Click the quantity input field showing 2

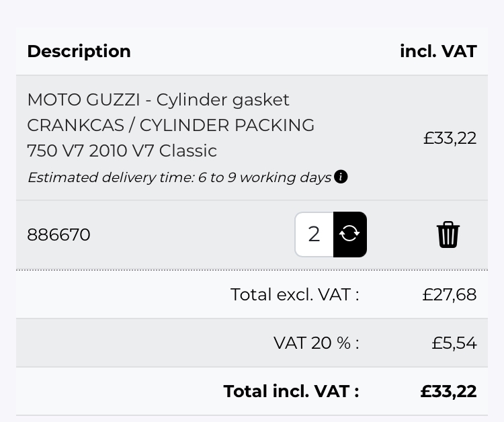[x=314, y=234]
